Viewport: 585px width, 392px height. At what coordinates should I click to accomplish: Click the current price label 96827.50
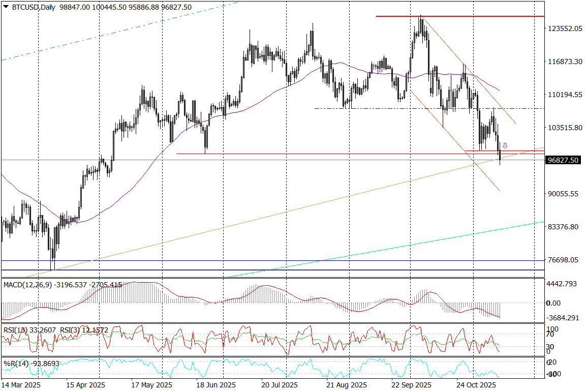(563, 160)
